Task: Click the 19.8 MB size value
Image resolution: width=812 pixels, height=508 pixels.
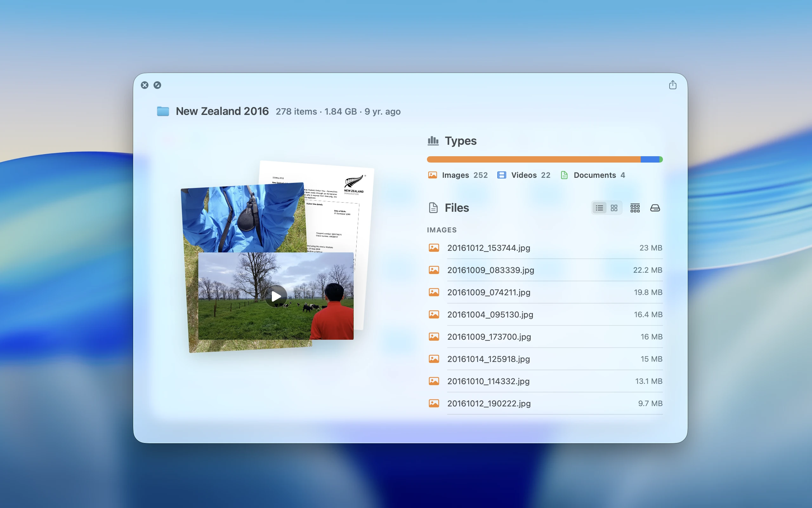Action: [x=648, y=292]
